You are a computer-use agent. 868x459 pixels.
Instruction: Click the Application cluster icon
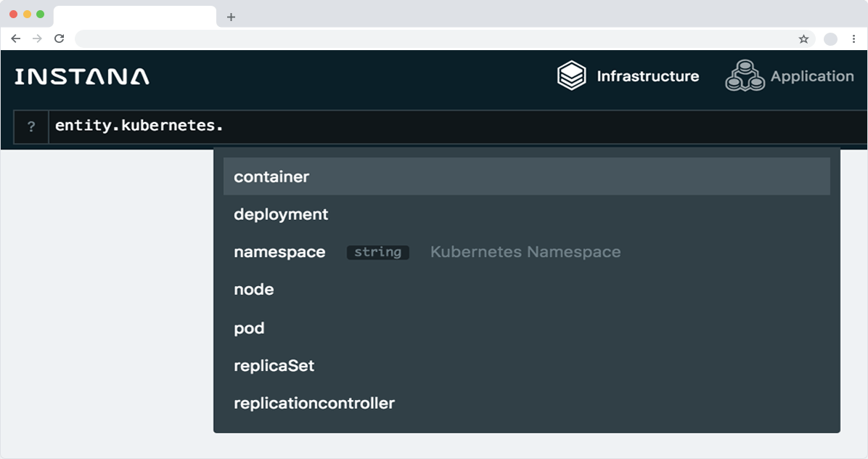point(745,76)
